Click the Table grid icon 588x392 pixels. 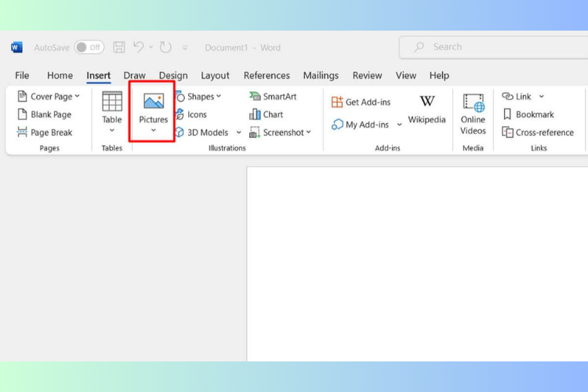112,101
